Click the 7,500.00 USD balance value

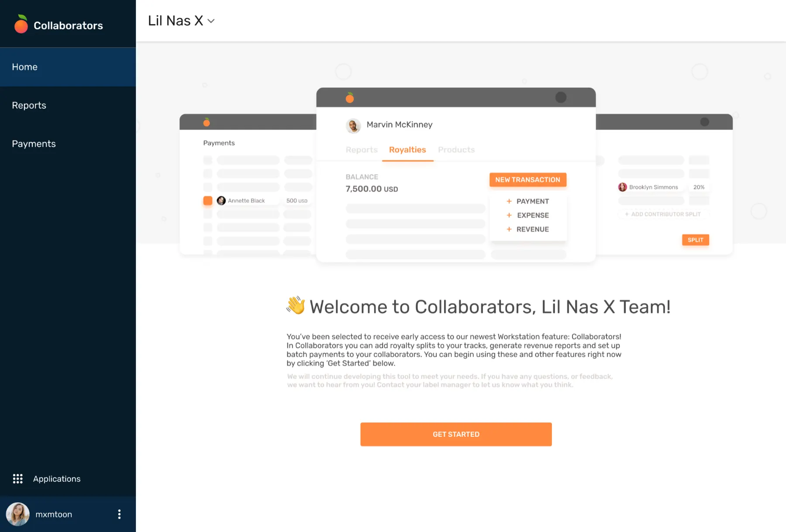372,189
